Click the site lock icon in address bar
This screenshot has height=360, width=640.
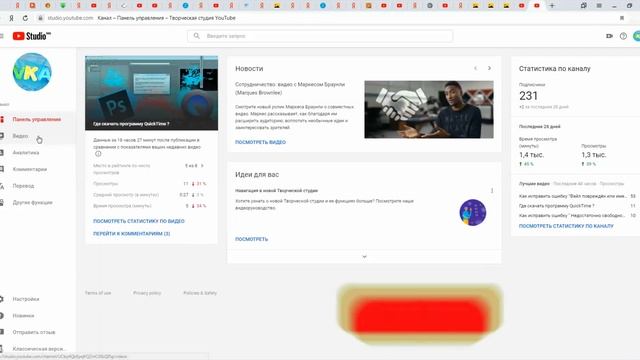[x=40, y=18]
